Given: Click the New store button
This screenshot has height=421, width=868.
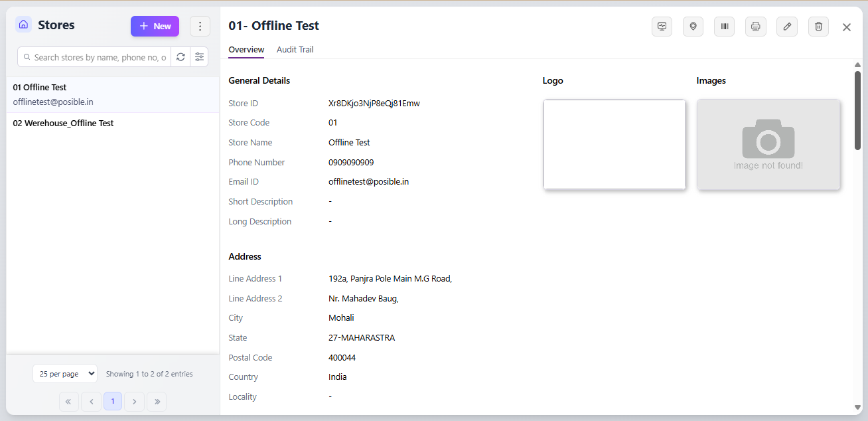Looking at the screenshot, I should [x=155, y=27].
